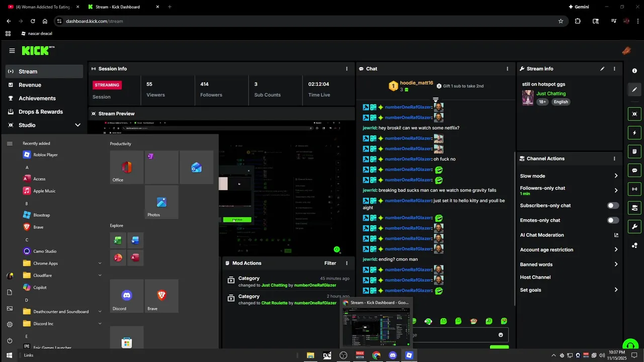Click the Kick logo
644x362 pixels.
pos(38,50)
